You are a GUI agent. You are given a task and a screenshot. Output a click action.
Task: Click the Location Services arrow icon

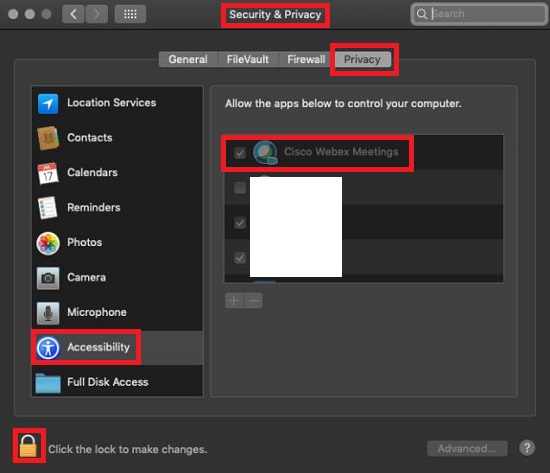click(48, 104)
